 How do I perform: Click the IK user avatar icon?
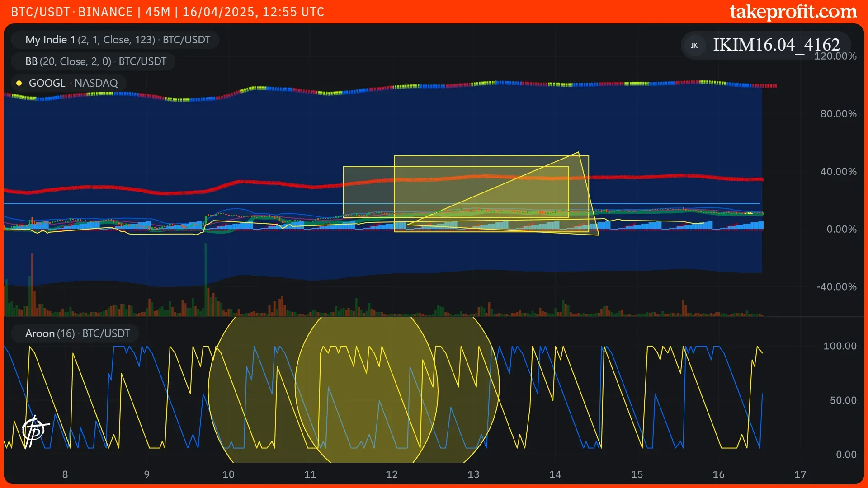pyautogui.click(x=694, y=45)
